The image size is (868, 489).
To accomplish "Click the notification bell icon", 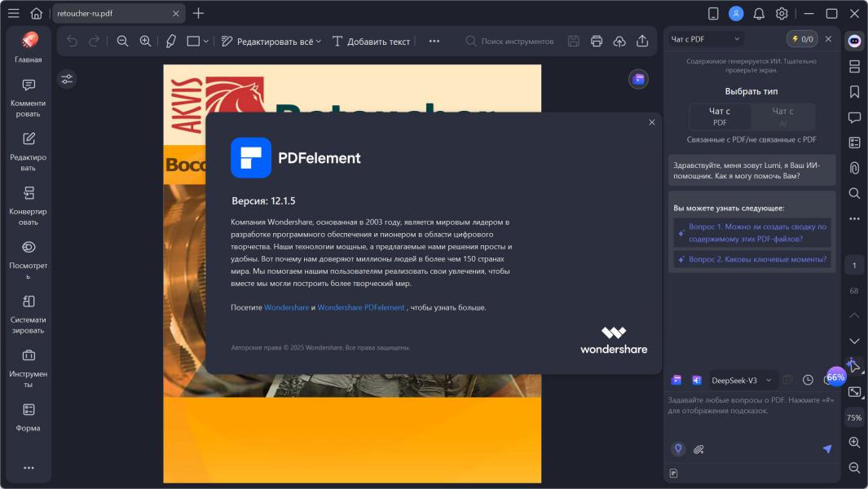I will point(759,13).
